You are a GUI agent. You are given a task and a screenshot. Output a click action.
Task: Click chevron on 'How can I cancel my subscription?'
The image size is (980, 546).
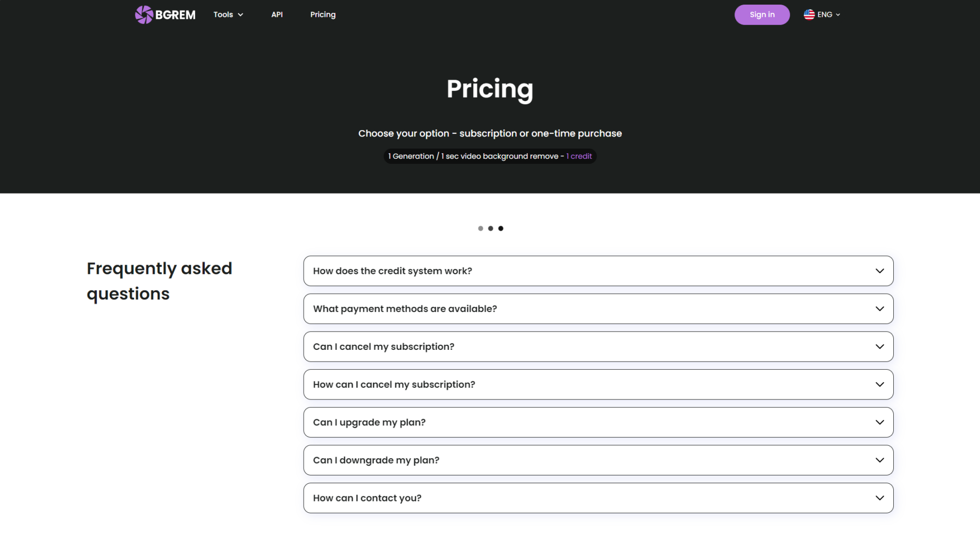click(x=879, y=384)
